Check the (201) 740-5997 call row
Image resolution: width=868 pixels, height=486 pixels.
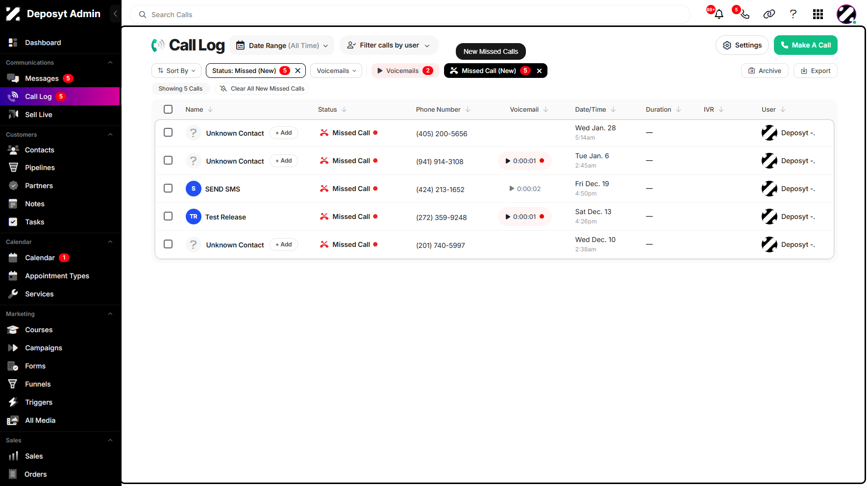pos(168,244)
